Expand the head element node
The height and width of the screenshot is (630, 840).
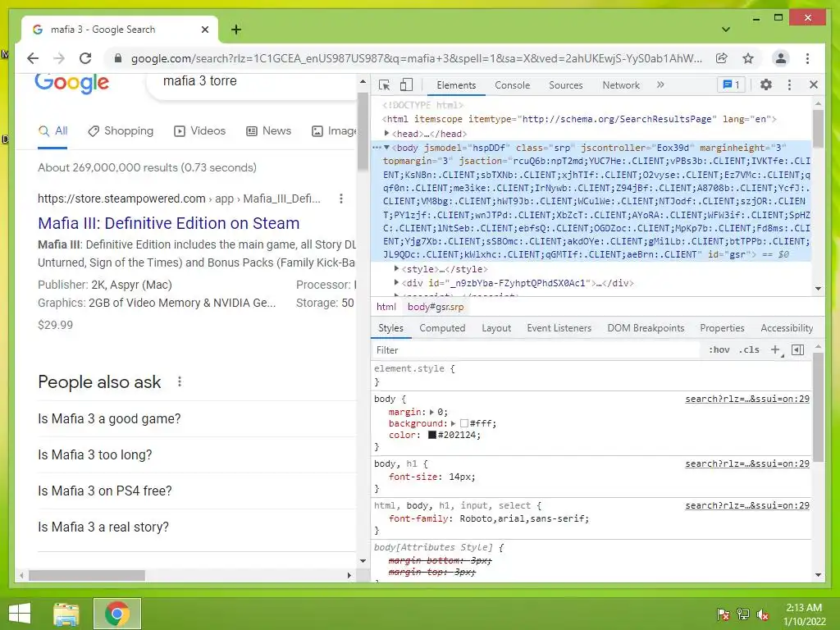[x=387, y=134]
